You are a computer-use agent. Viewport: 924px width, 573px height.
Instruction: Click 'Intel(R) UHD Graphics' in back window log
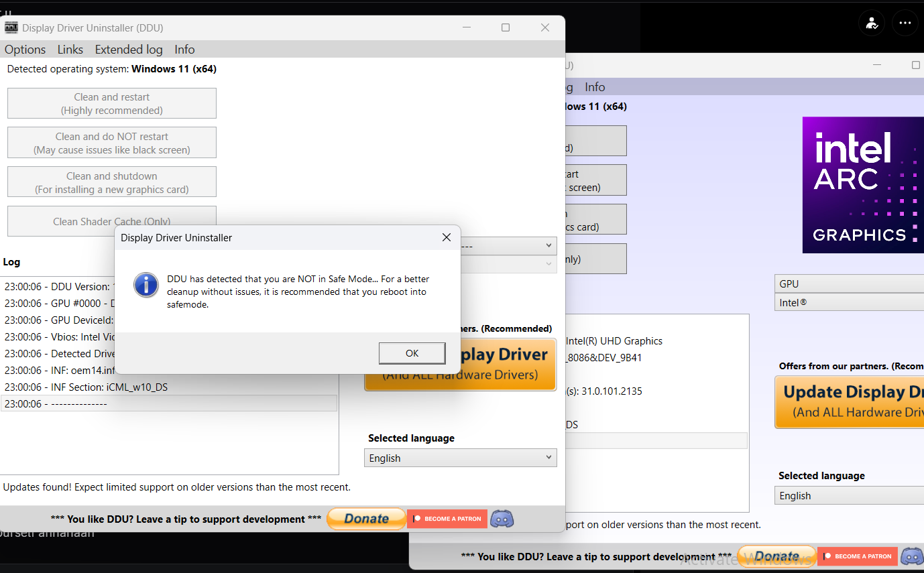[614, 341]
